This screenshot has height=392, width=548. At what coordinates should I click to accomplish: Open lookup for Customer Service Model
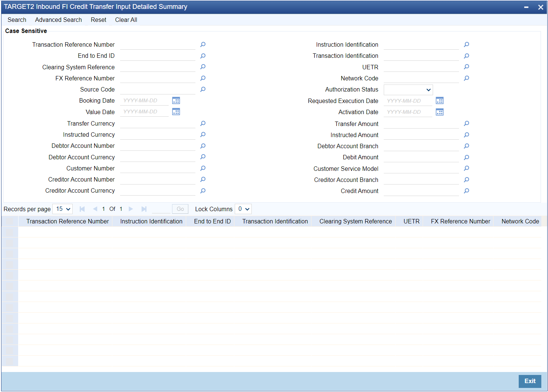pyautogui.click(x=466, y=169)
